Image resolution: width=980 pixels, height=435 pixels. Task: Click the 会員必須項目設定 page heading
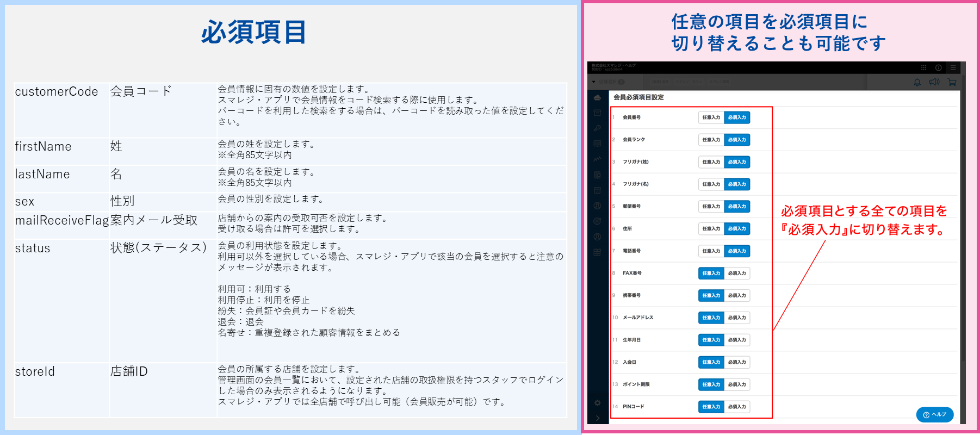(638, 97)
